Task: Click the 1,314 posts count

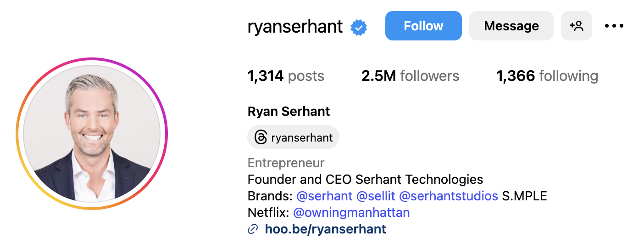Action: tap(286, 76)
